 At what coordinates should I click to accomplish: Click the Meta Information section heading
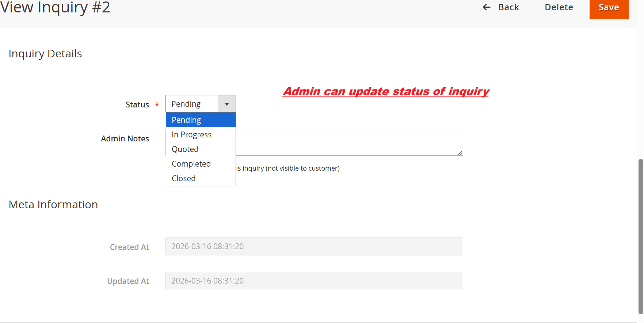click(x=53, y=205)
